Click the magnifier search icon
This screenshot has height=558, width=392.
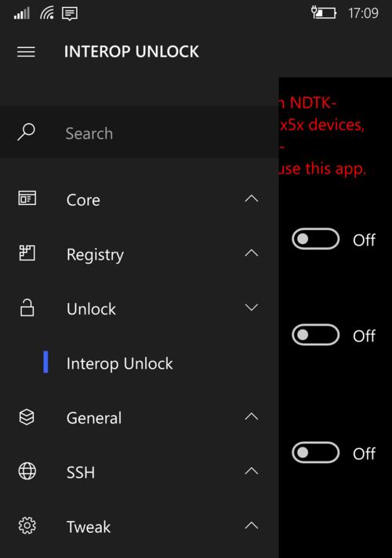[27, 132]
